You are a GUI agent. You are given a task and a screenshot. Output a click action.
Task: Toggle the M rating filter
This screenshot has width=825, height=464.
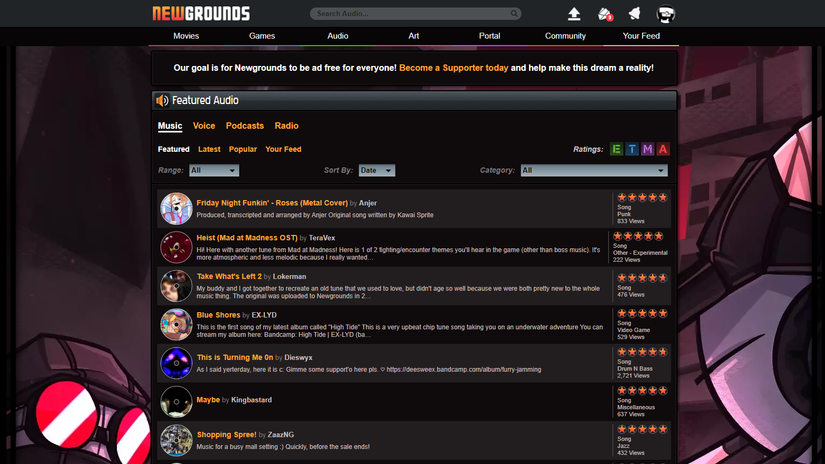tap(648, 149)
